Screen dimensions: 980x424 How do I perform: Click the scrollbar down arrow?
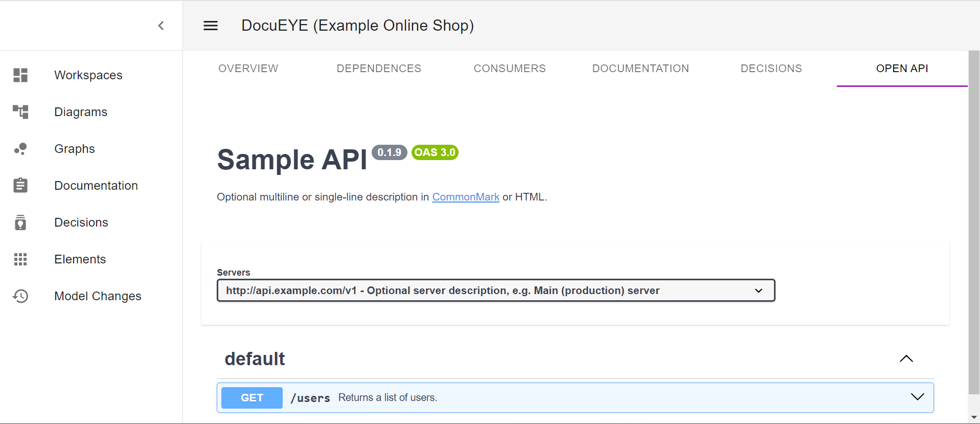974,418
